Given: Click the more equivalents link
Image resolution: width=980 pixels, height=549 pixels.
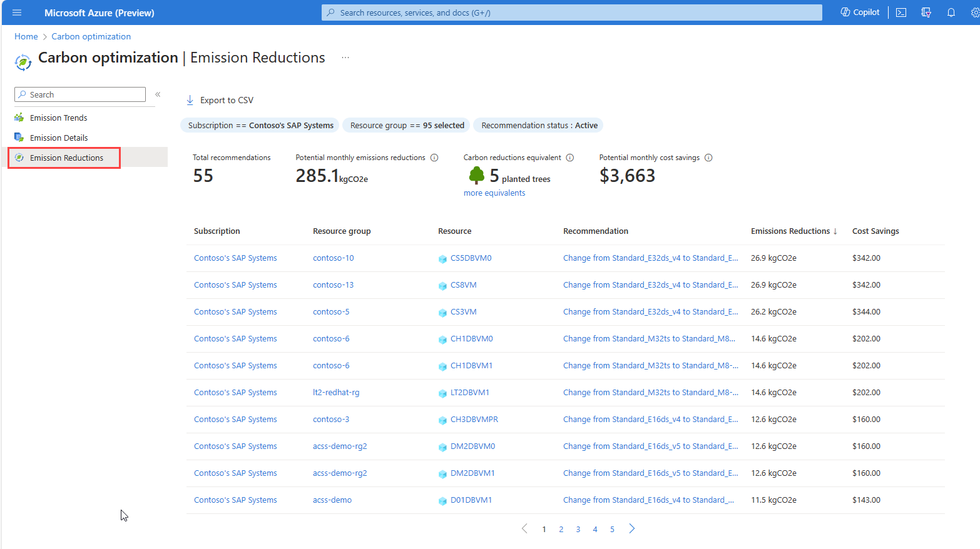Looking at the screenshot, I should click(494, 193).
